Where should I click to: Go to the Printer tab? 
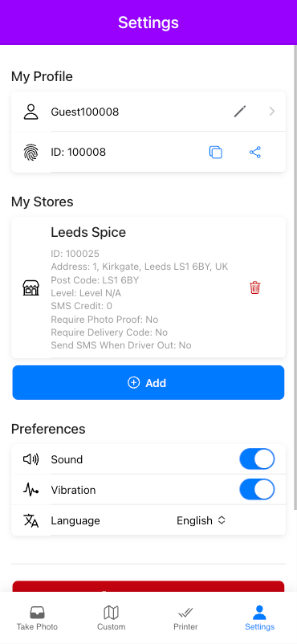[x=185, y=618]
